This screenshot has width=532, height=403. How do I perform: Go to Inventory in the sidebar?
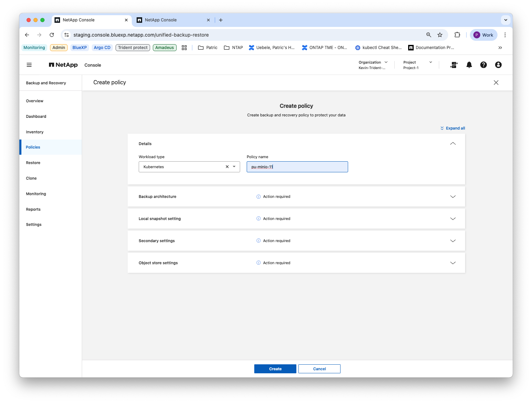(x=35, y=132)
